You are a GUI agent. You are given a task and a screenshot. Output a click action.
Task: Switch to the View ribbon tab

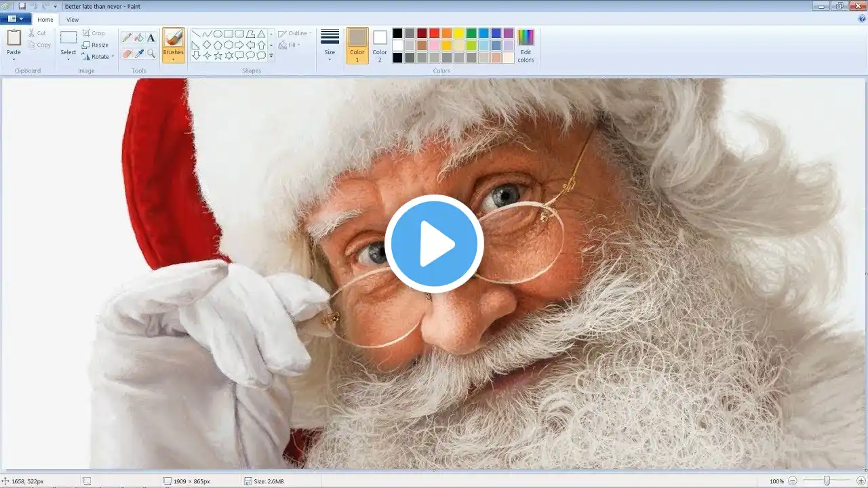pyautogui.click(x=73, y=20)
